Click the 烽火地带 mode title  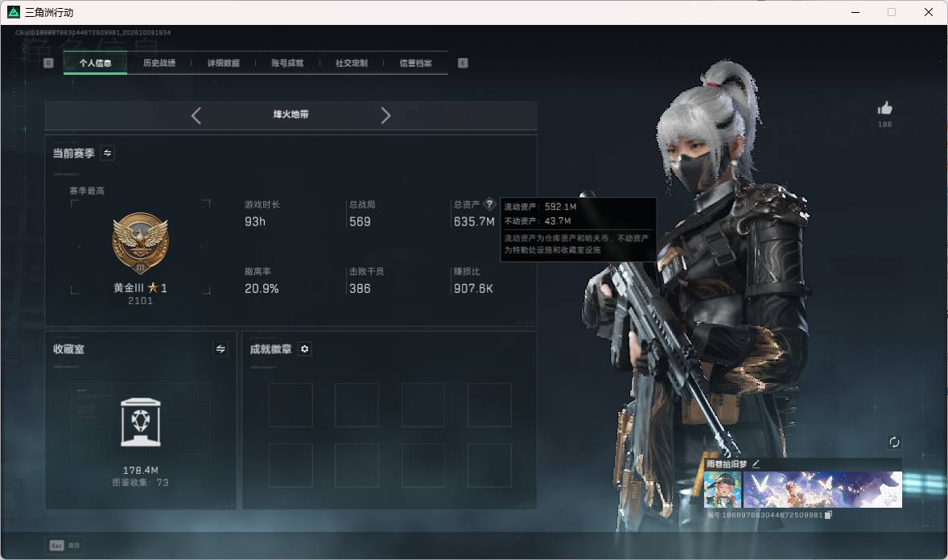pyautogui.click(x=291, y=114)
